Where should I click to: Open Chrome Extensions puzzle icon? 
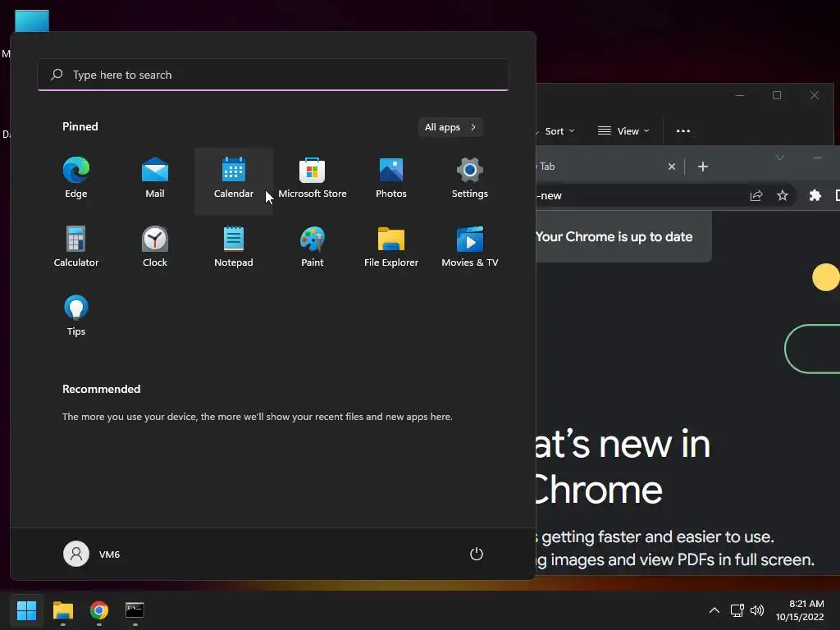pyautogui.click(x=815, y=195)
